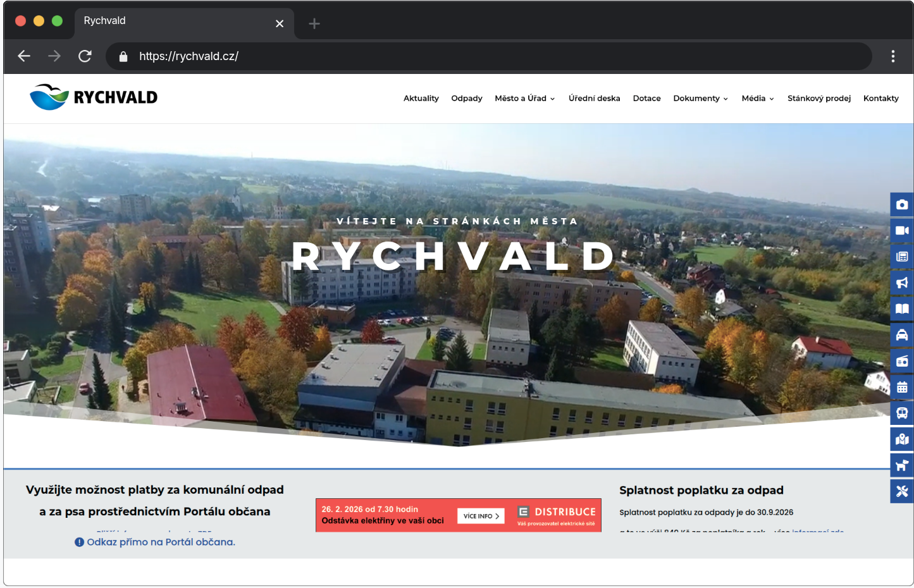Open the dog sidebar icon
914x588 pixels.
coord(901,465)
